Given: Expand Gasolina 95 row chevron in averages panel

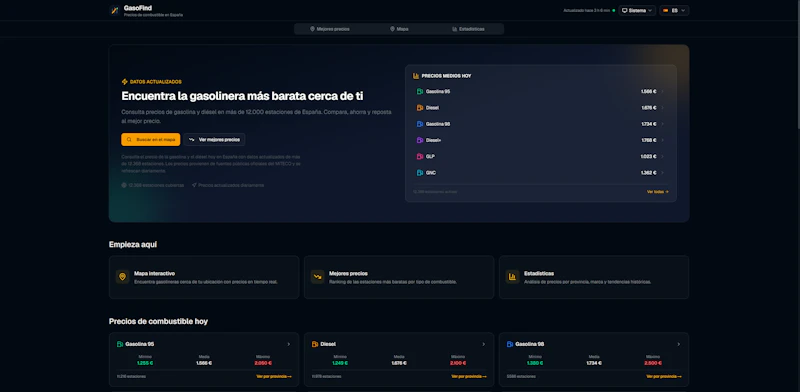Looking at the screenshot, I should [662, 91].
